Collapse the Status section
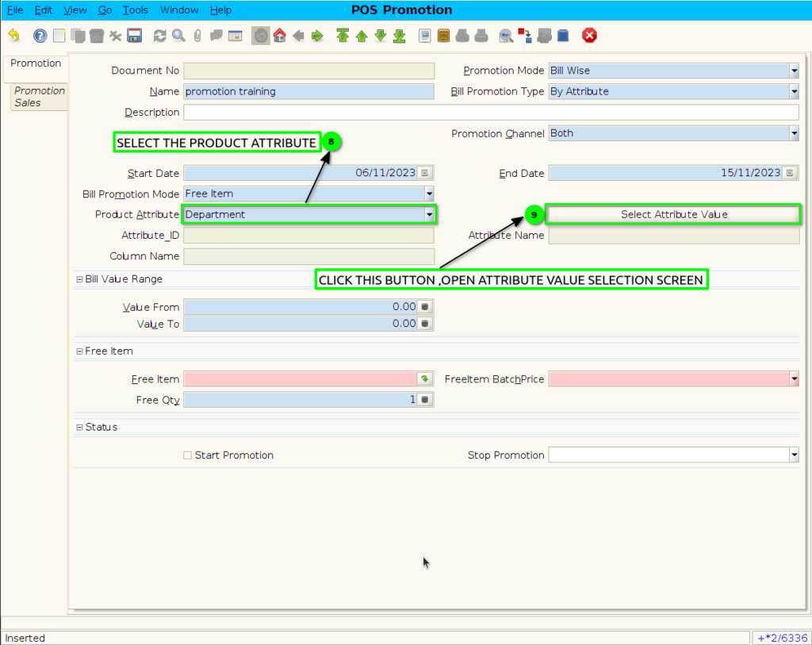This screenshot has width=812, height=645. pos(79,428)
